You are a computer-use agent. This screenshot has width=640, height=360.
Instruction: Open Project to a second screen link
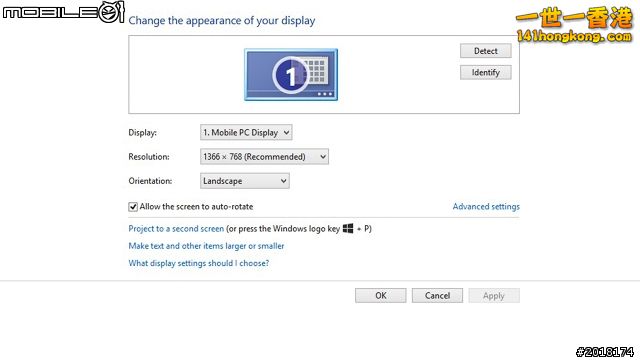click(176, 229)
